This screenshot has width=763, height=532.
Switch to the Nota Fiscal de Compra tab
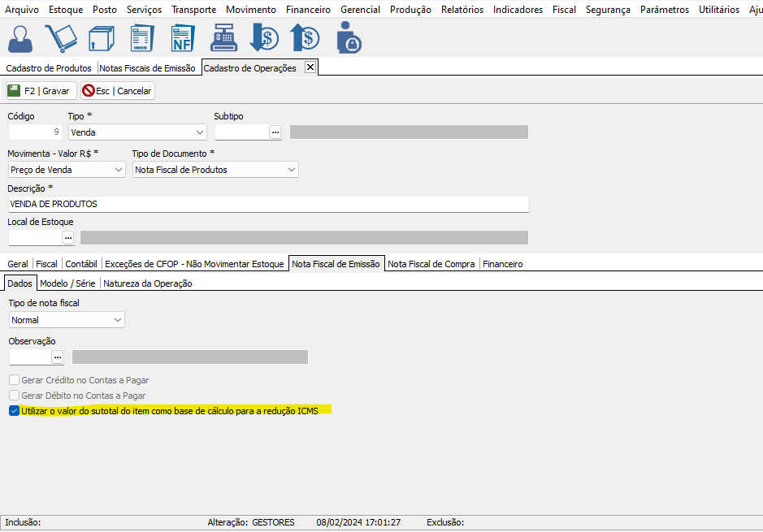coord(431,264)
